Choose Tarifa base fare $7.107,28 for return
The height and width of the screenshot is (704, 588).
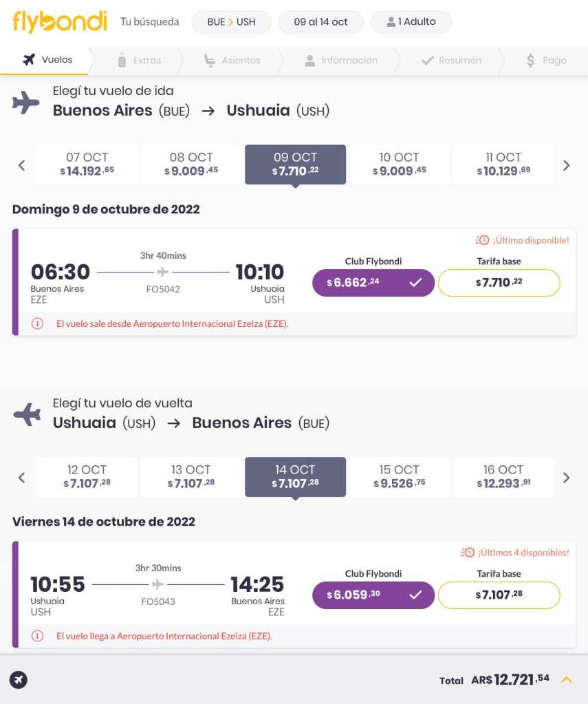[499, 595]
